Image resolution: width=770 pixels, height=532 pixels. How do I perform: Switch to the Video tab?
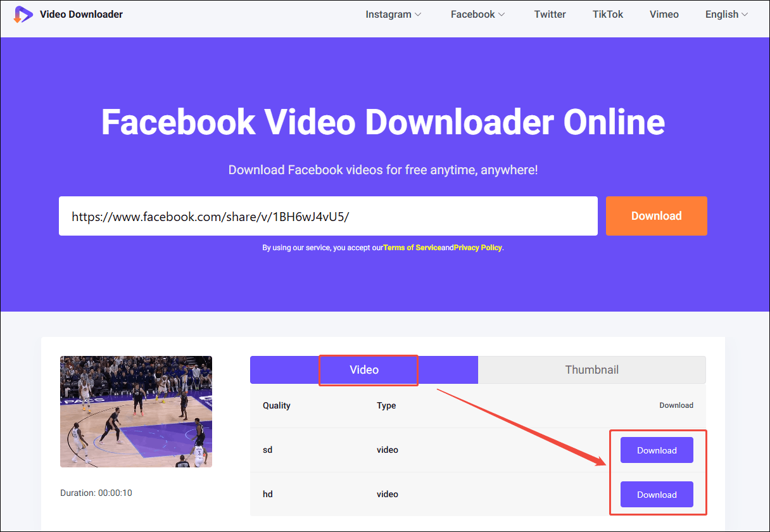(x=364, y=370)
